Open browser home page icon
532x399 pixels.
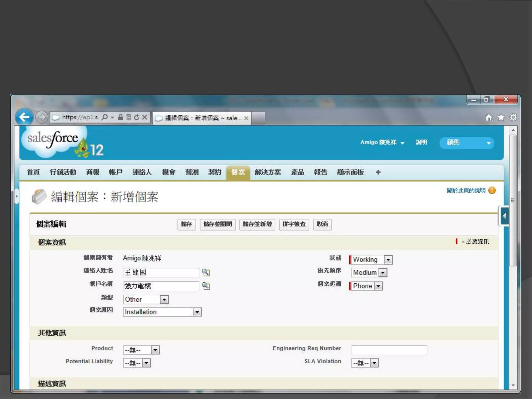coord(489,118)
